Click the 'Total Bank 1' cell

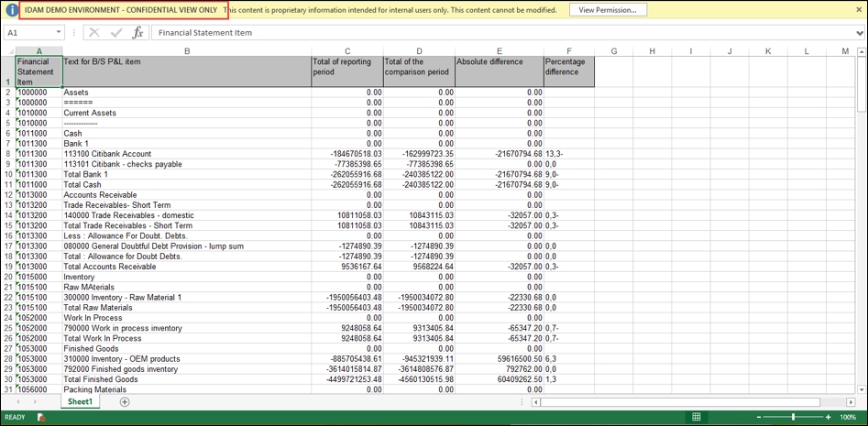pyautogui.click(x=187, y=174)
